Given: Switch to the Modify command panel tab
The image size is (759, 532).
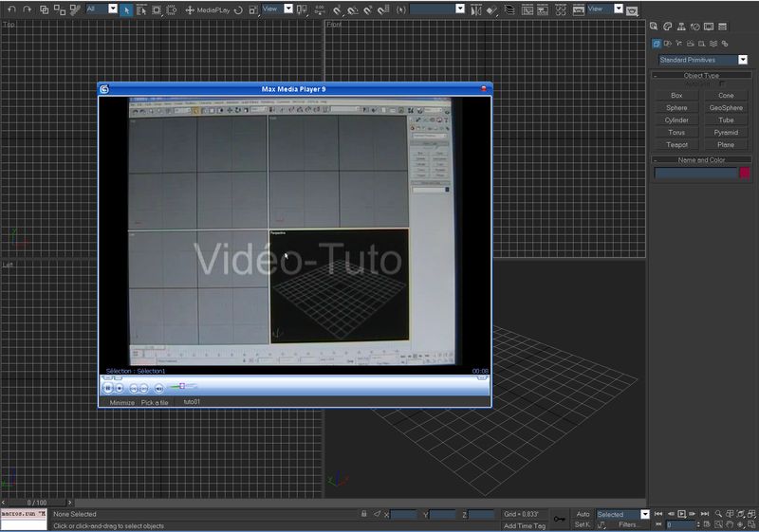Looking at the screenshot, I should click(x=668, y=27).
